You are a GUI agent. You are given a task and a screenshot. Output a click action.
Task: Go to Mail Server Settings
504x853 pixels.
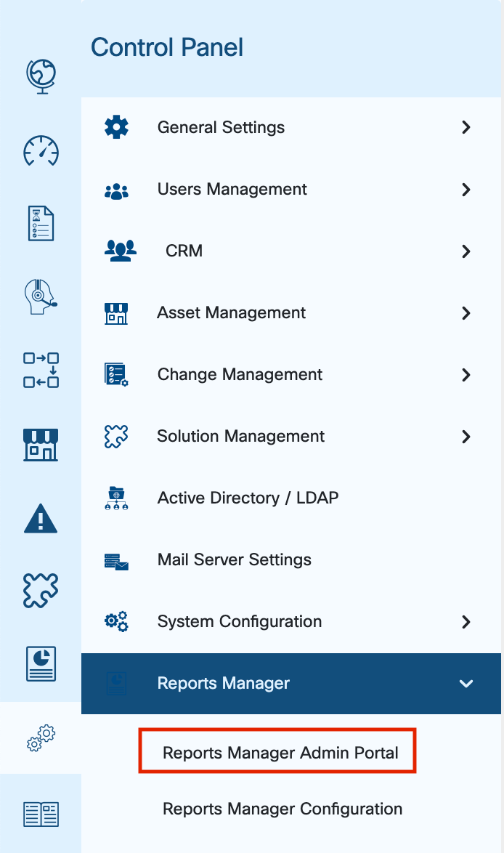coord(235,559)
